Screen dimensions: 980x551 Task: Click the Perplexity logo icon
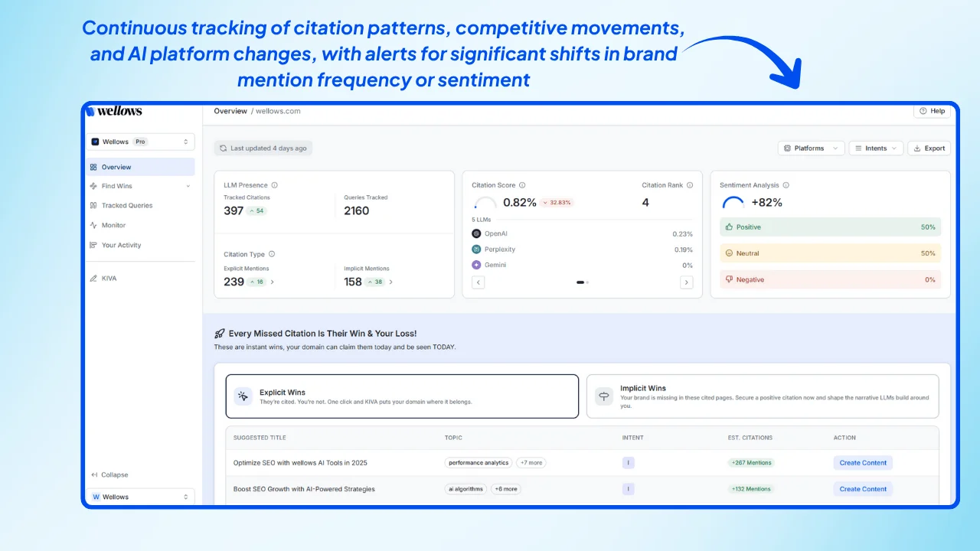tap(476, 249)
